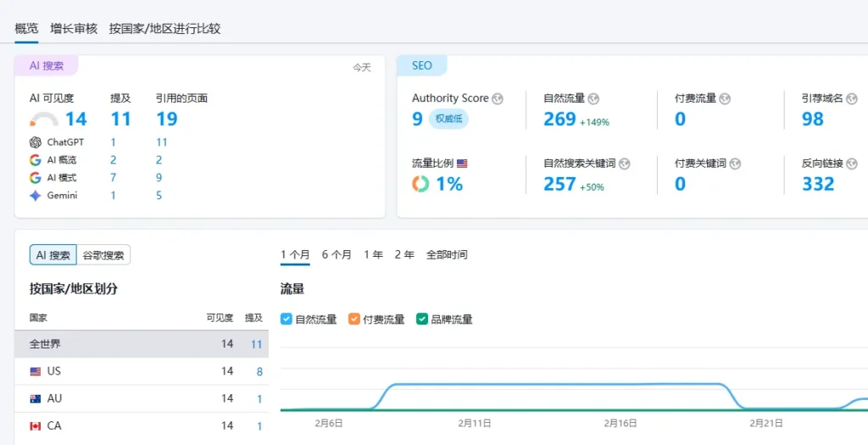Click the SEO card label

coord(422,66)
